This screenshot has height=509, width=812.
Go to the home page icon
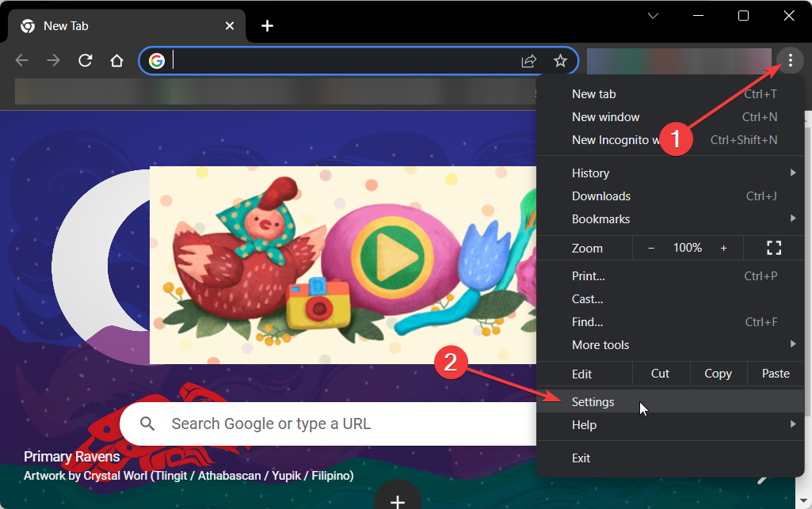(x=117, y=60)
